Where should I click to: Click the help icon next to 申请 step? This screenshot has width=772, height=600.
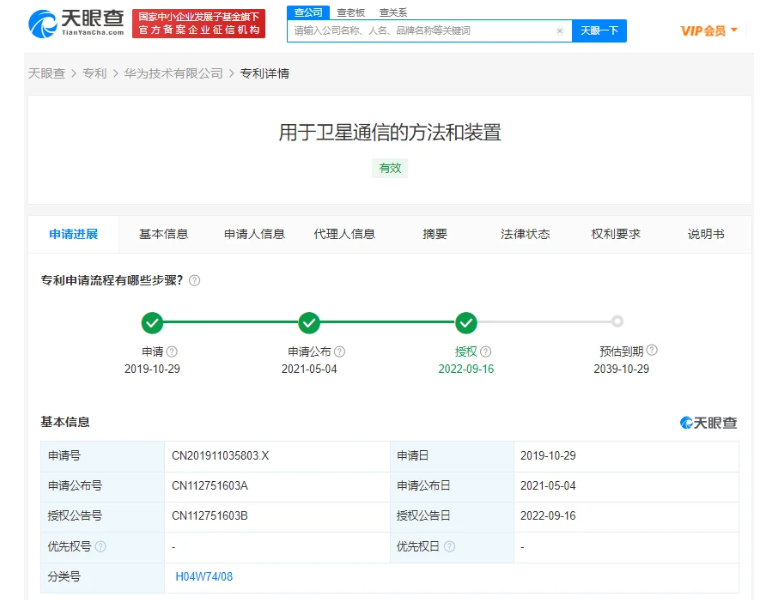pyautogui.click(x=172, y=351)
